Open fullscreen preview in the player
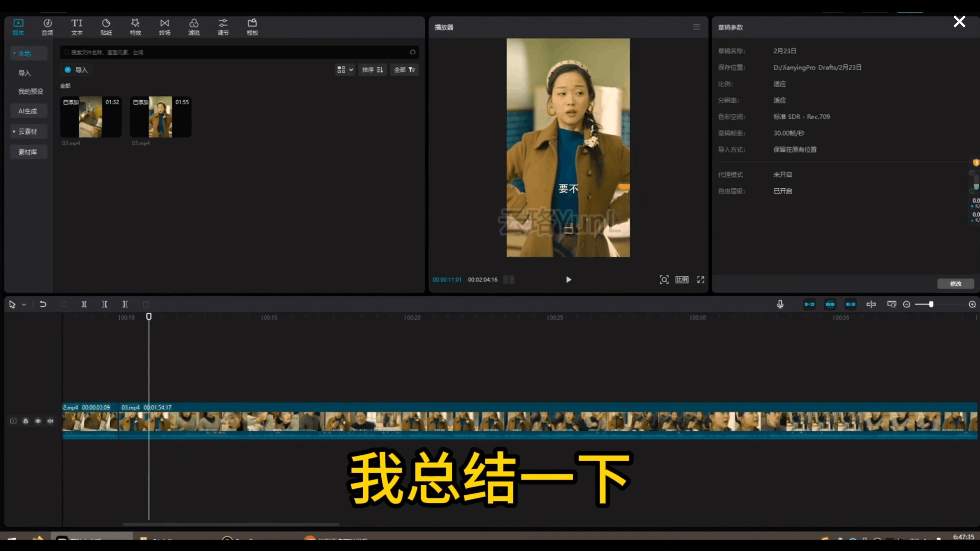The height and width of the screenshot is (551, 980). [x=701, y=280]
